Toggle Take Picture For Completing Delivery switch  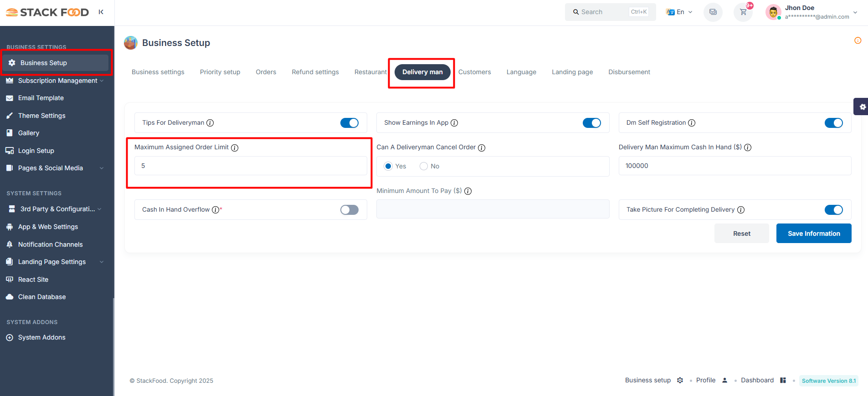click(834, 210)
